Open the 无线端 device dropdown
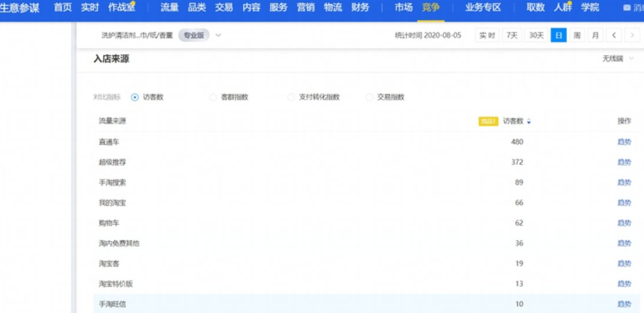This screenshot has height=313, width=644. [618, 59]
